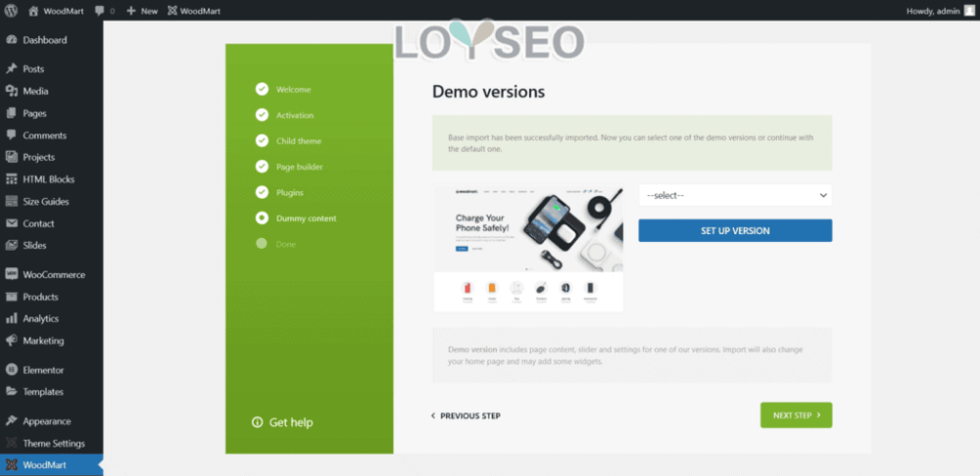This screenshot has height=476, width=980.
Task: Open the Templates menu item
Action: pyautogui.click(x=51, y=392)
